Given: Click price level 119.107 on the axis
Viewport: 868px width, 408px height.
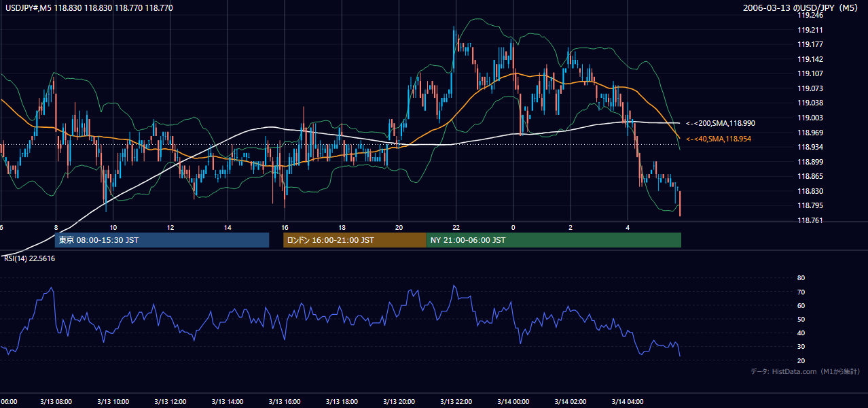Looking at the screenshot, I should [x=810, y=73].
